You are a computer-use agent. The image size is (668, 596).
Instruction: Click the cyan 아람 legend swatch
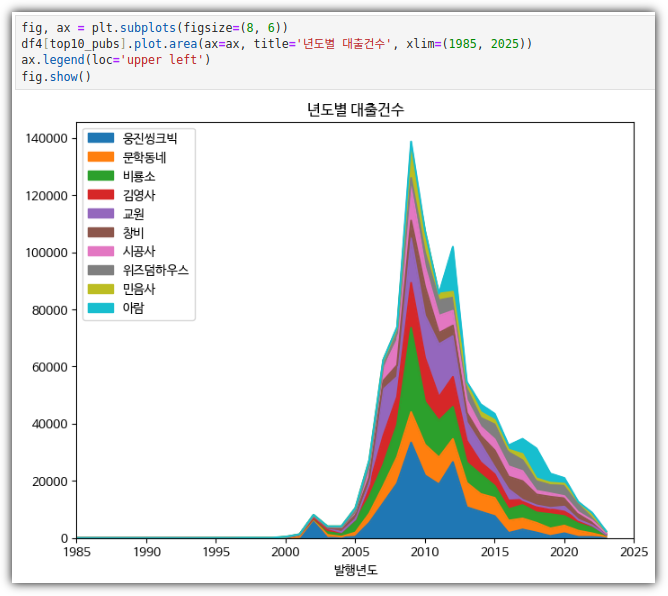(x=101, y=308)
